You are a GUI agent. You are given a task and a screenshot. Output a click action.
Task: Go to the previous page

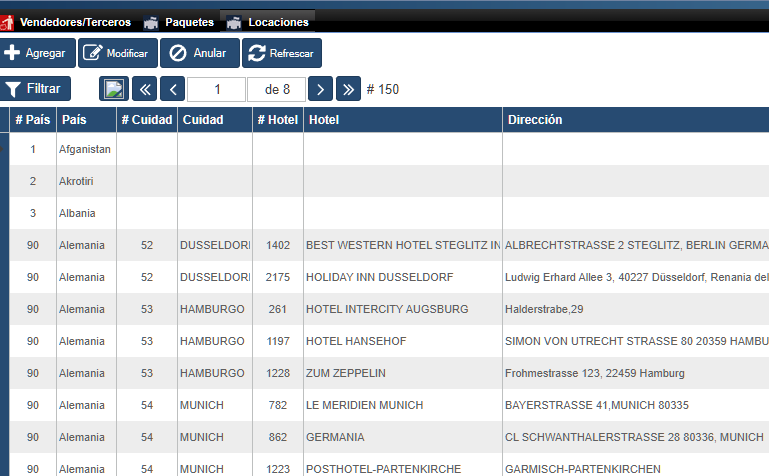point(173,89)
